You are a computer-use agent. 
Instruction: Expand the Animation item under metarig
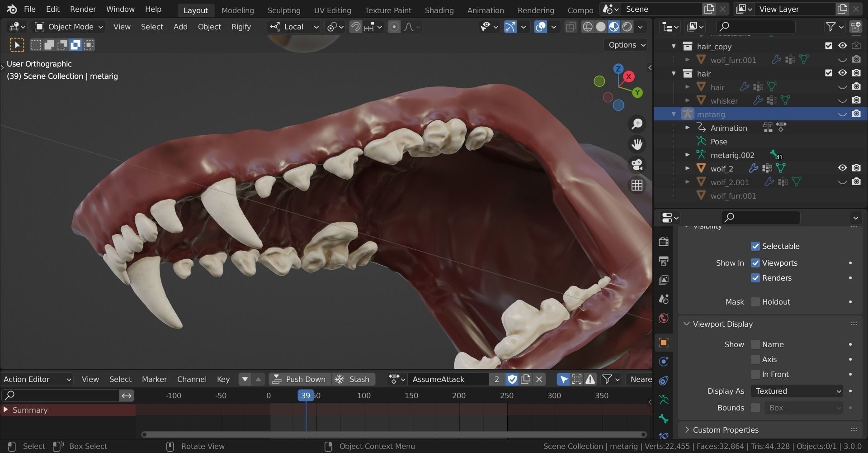point(687,128)
